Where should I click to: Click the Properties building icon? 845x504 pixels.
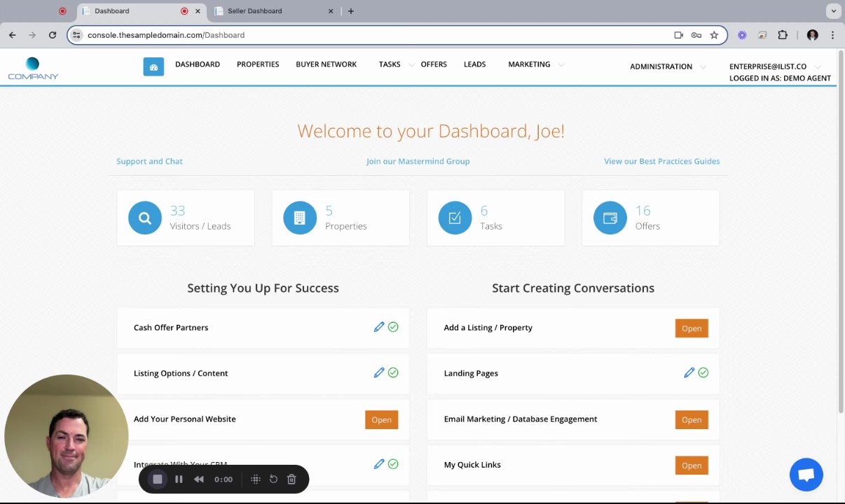(300, 218)
